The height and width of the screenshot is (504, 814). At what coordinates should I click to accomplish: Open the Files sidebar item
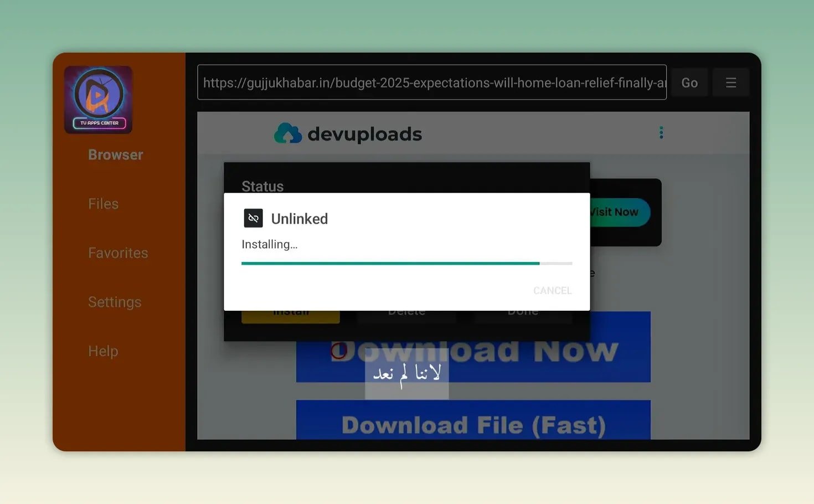pyautogui.click(x=104, y=204)
